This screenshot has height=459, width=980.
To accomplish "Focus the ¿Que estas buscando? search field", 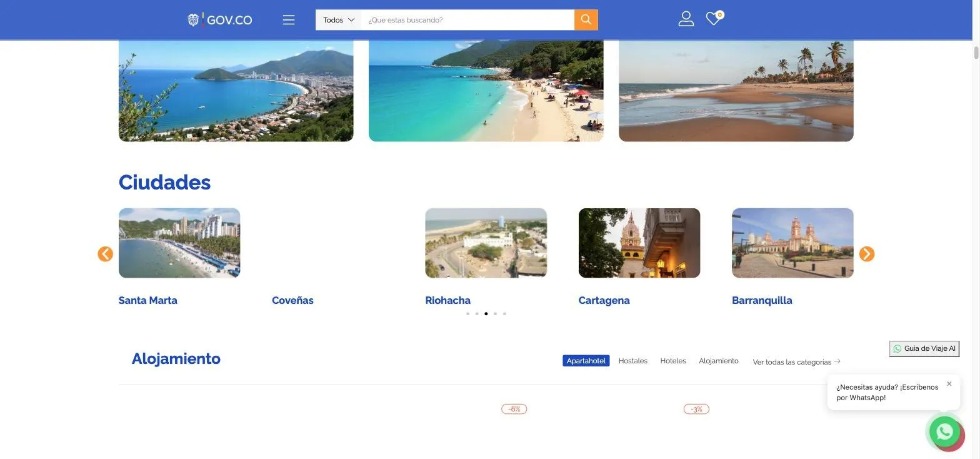I will 467,20.
